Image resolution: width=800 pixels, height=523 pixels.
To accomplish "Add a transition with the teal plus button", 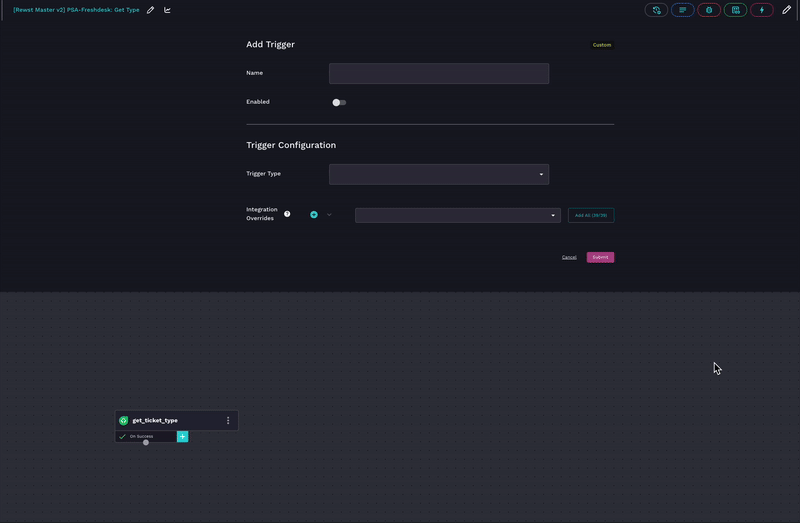I will pos(183,436).
